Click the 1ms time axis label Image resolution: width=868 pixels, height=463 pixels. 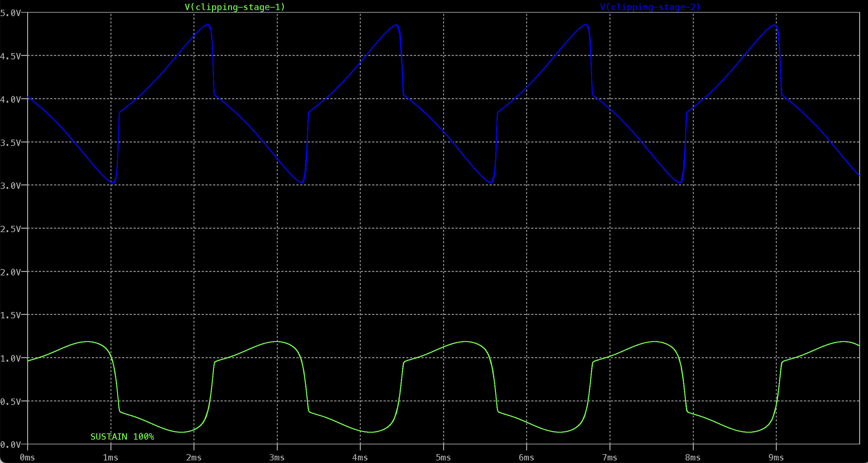tap(110, 458)
